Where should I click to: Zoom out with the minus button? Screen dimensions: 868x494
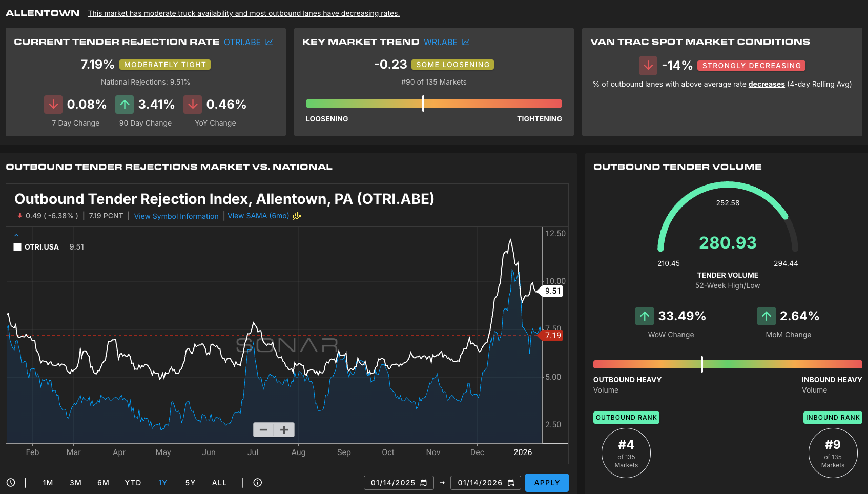[263, 429]
